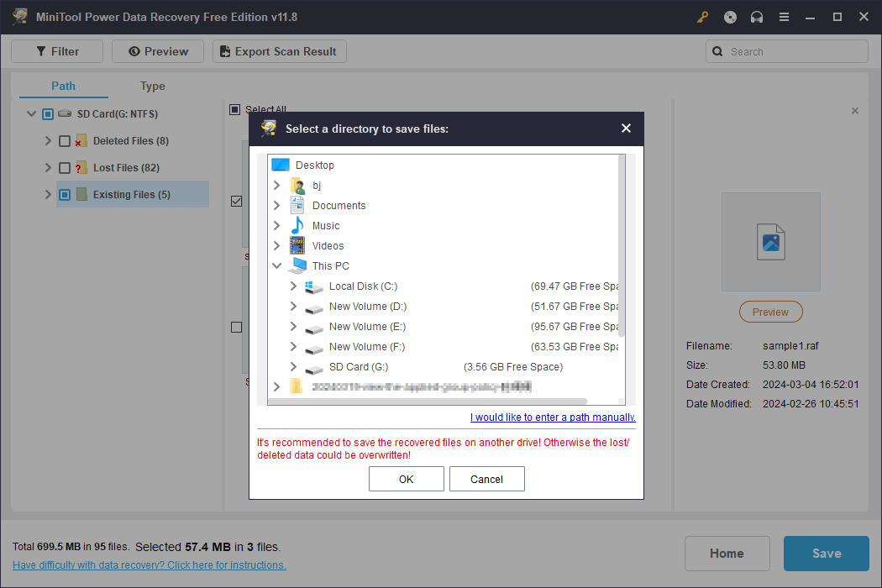
Task: Collapse the This PC node
Action: [277, 265]
